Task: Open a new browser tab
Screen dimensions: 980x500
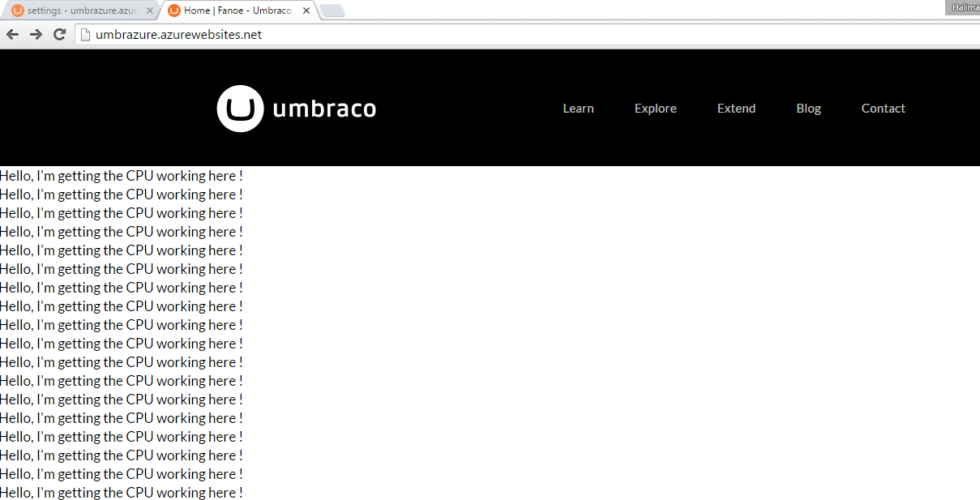Action: click(x=332, y=11)
